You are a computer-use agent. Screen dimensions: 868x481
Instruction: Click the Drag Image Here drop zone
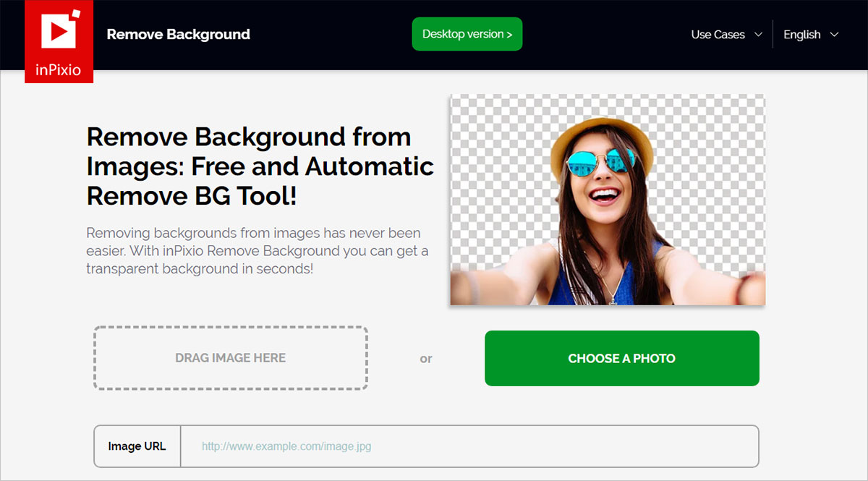click(x=231, y=358)
